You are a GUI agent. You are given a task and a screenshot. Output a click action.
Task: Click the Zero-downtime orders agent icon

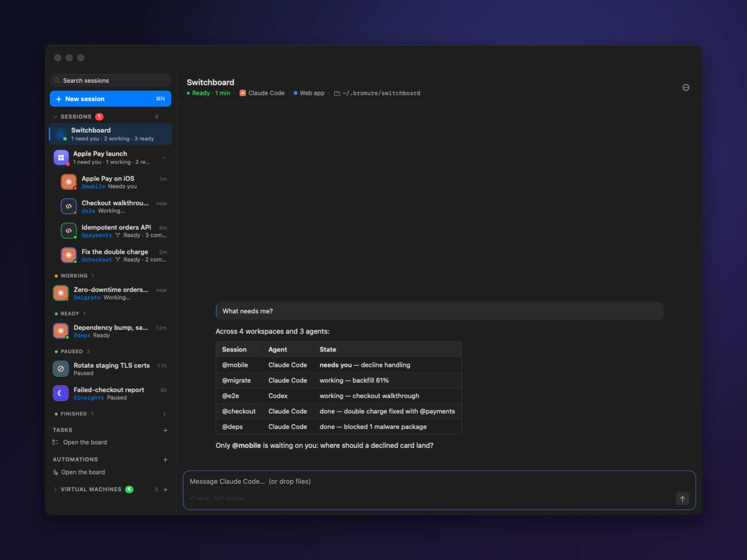point(61,293)
